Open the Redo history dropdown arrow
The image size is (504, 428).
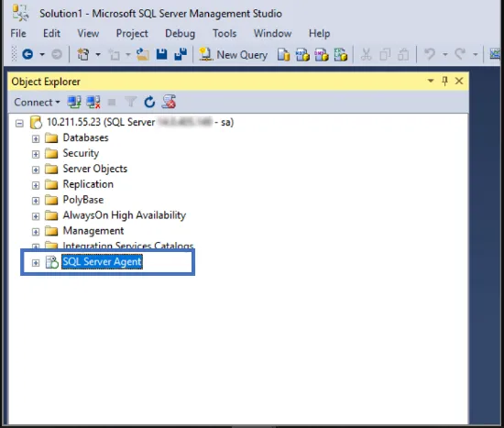coord(475,54)
